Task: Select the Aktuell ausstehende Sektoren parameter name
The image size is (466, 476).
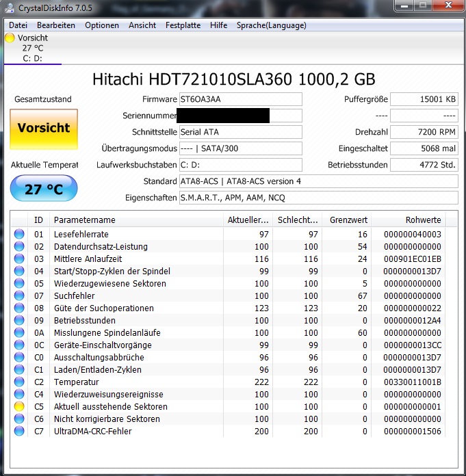Action: (x=111, y=406)
